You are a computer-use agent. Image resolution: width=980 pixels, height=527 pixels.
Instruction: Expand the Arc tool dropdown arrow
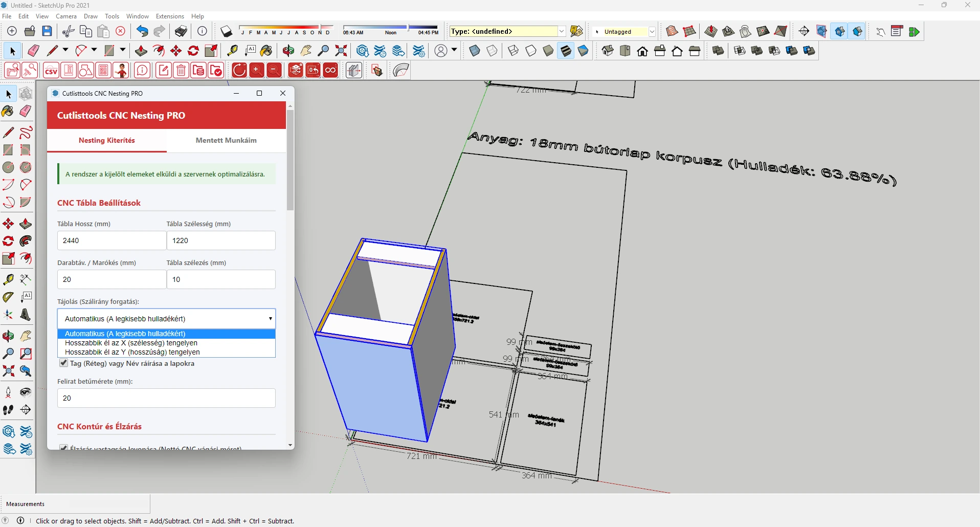94,50
